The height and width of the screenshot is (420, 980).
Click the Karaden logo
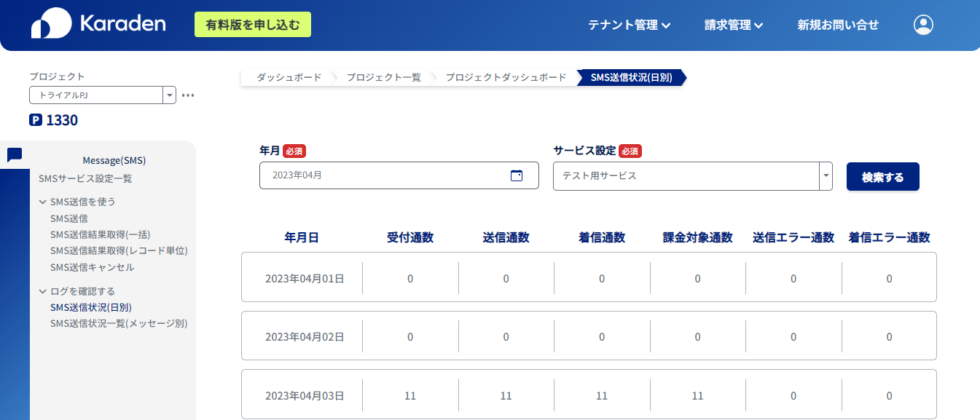tap(98, 24)
